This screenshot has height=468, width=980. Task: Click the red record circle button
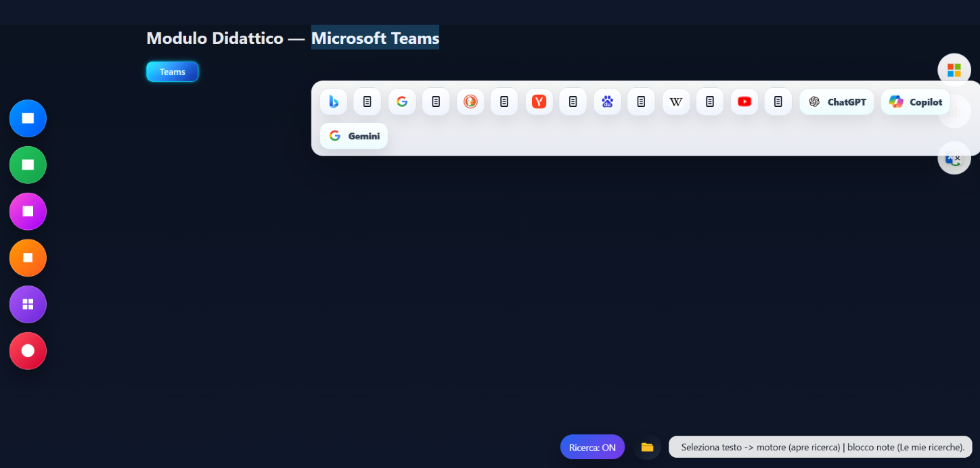pyautogui.click(x=28, y=351)
